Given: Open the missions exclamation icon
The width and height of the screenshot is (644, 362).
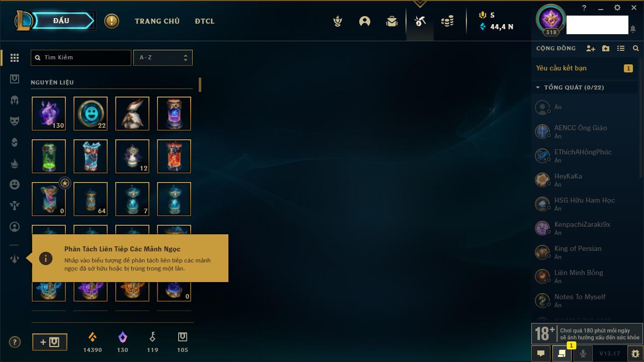Looking at the screenshot, I should pyautogui.click(x=112, y=21).
